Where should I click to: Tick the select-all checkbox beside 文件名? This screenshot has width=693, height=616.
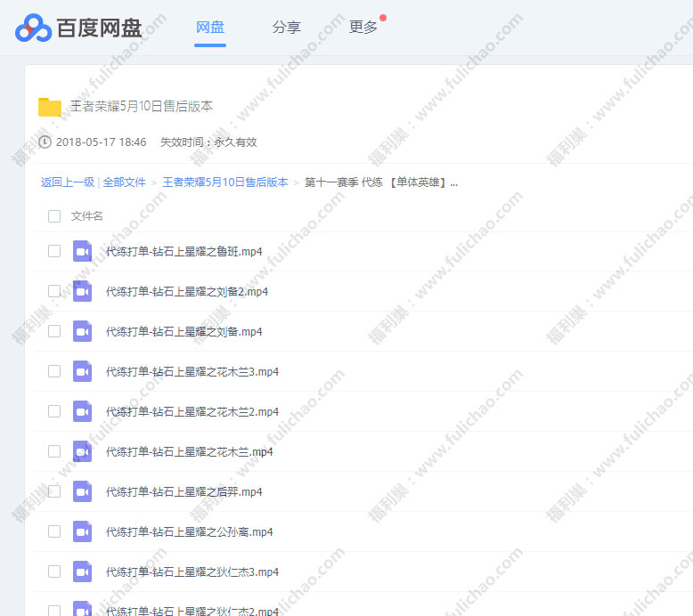pos(54,216)
